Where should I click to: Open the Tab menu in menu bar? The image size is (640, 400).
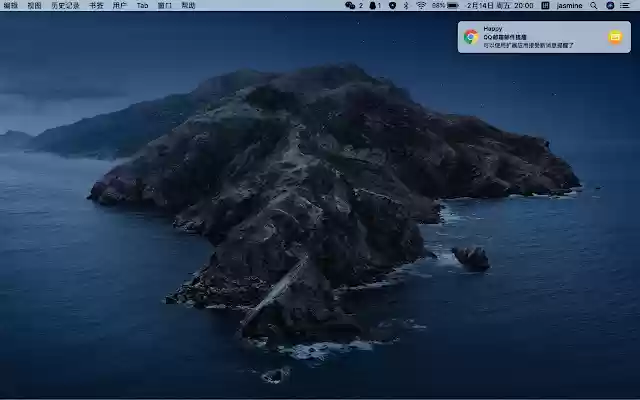click(142, 5)
